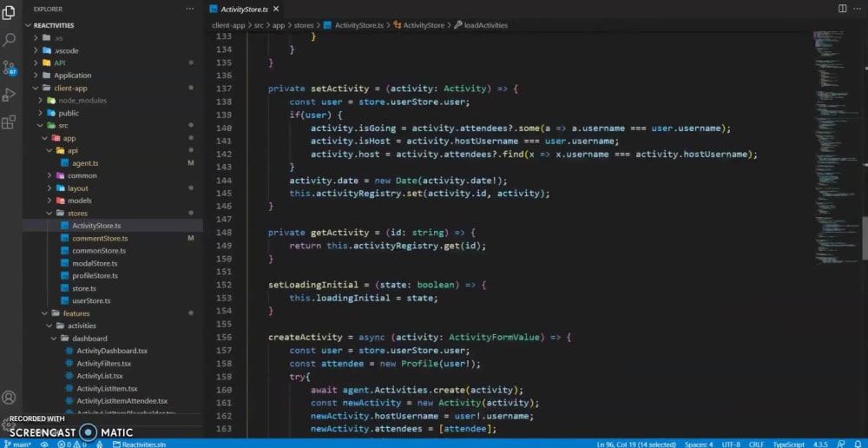Collapse the features folder
The height and width of the screenshot is (448, 868).
(113, 313)
